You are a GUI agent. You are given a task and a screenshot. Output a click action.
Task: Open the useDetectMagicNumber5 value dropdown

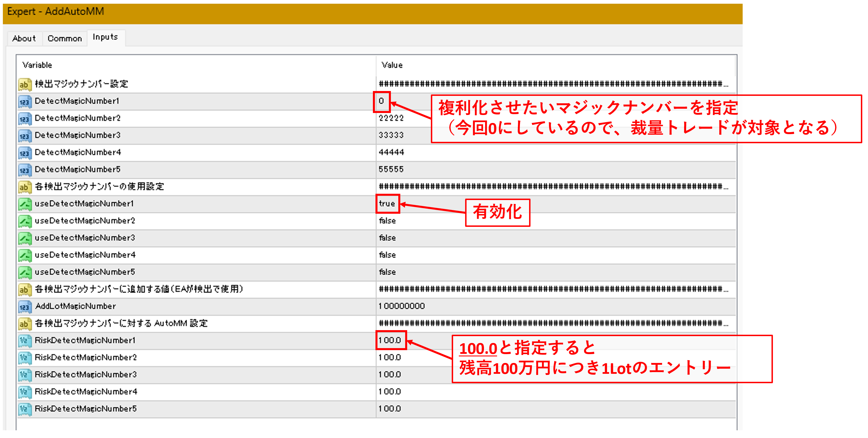click(387, 272)
